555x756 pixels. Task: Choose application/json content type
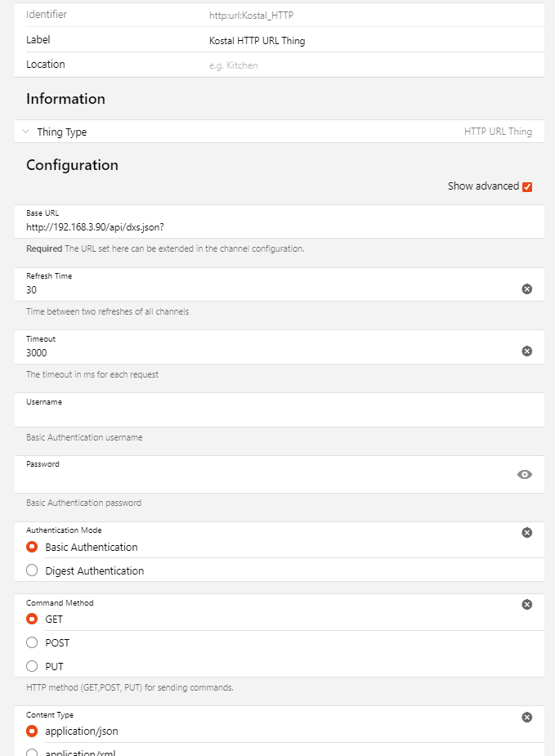tap(31, 731)
